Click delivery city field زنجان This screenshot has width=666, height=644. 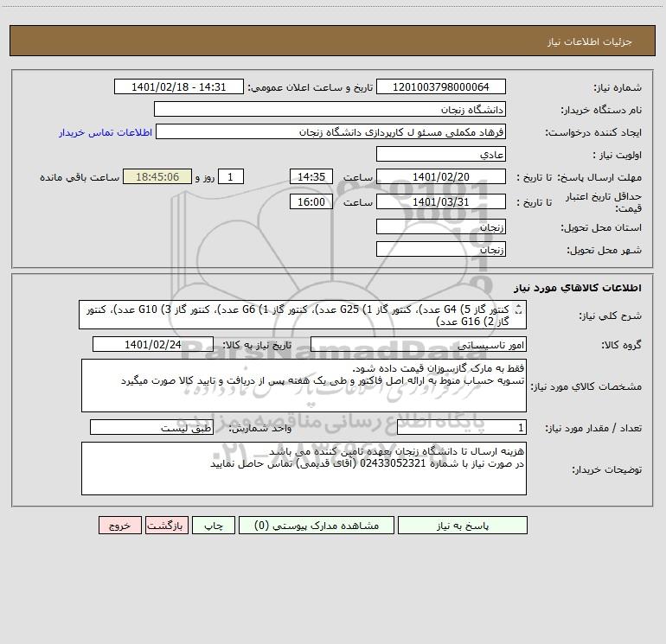pyautogui.click(x=441, y=249)
